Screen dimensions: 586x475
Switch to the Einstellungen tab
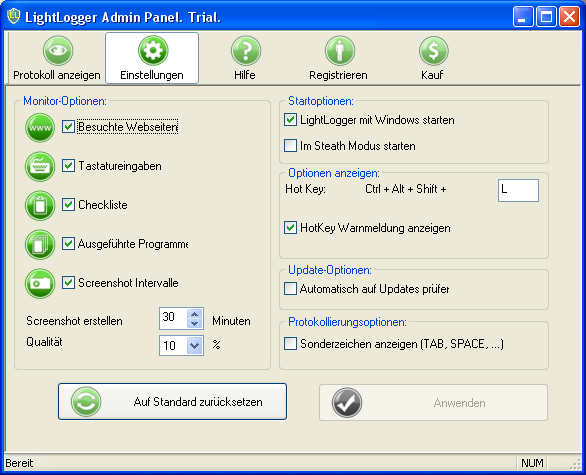click(152, 58)
